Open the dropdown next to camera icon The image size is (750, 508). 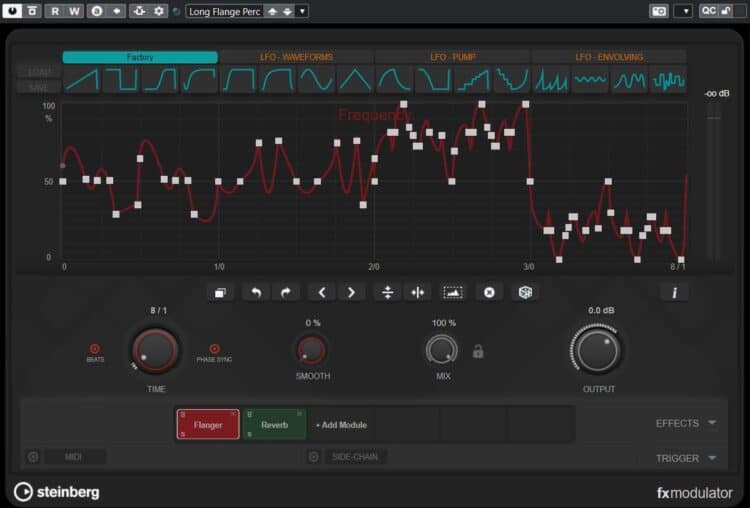point(685,11)
